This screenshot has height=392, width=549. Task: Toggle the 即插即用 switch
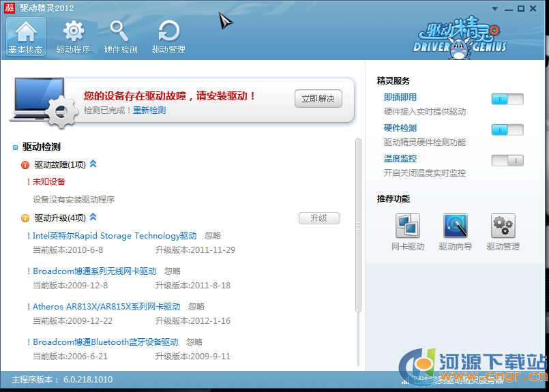(x=507, y=99)
